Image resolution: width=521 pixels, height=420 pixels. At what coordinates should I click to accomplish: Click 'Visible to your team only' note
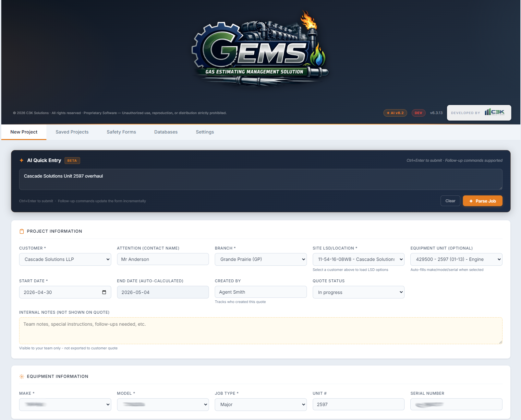68,348
